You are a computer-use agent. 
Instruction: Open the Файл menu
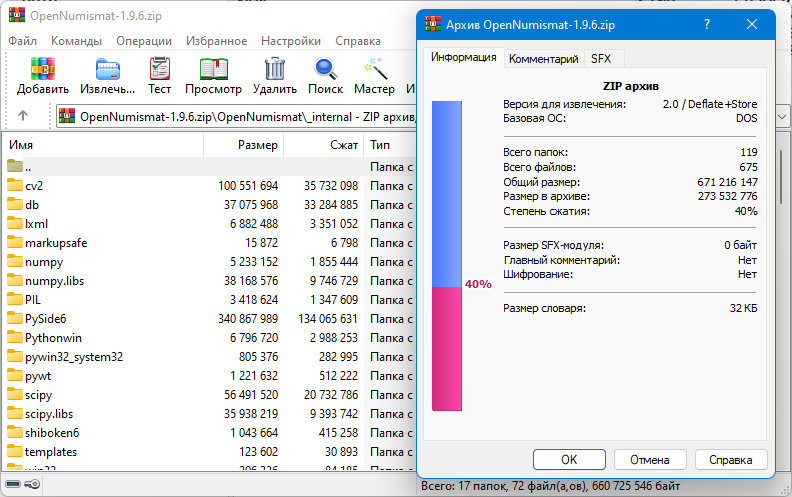coord(22,41)
